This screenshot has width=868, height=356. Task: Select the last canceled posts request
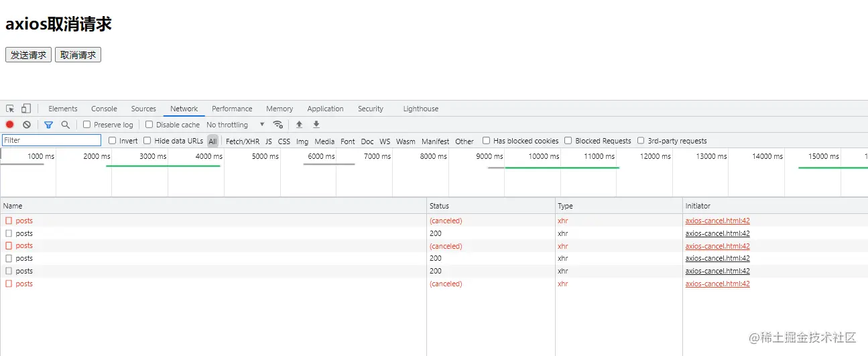(x=434, y=284)
